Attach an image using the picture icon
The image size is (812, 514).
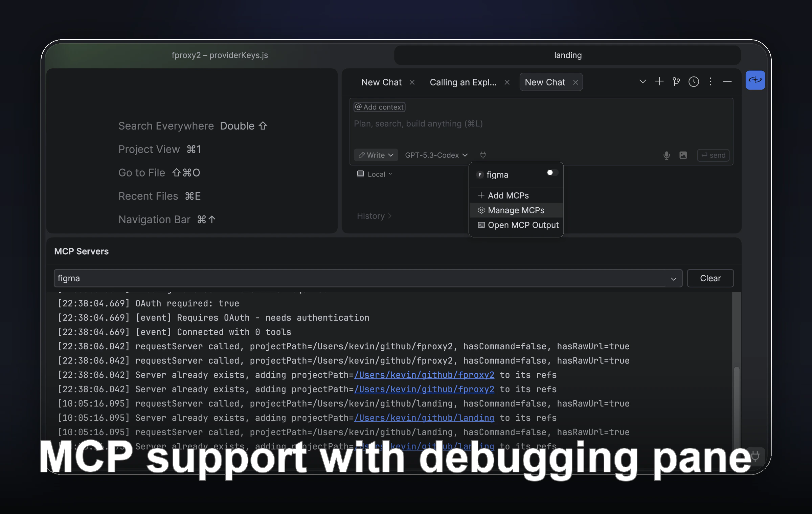[683, 155]
